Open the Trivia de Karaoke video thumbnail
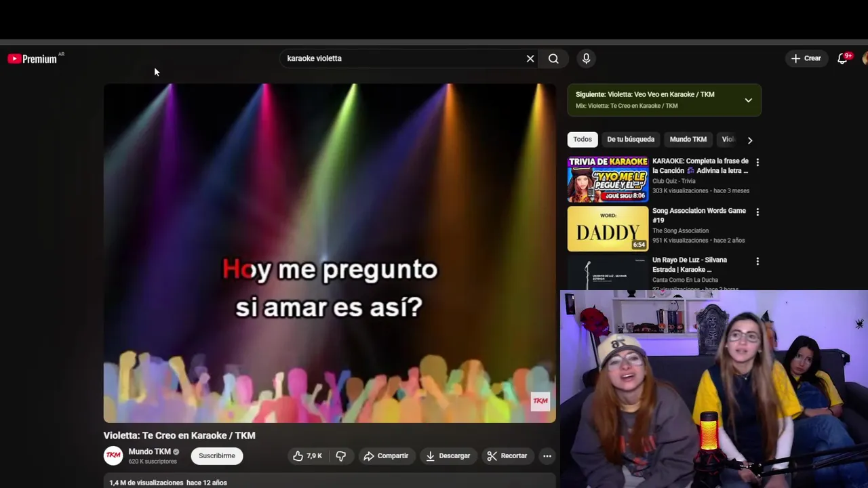 [x=608, y=180]
